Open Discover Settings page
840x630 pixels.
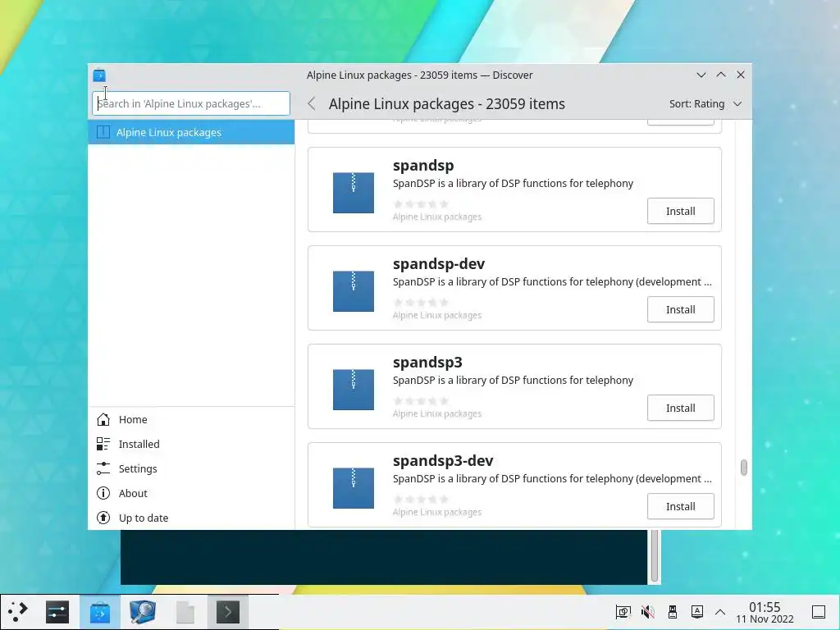[x=191, y=468]
